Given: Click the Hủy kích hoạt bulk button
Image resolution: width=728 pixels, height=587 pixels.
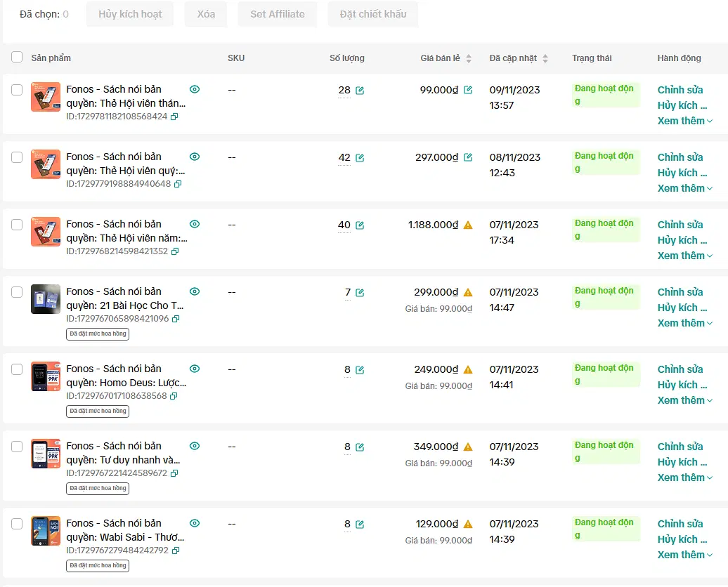Looking at the screenshot, I should [130, 14].
